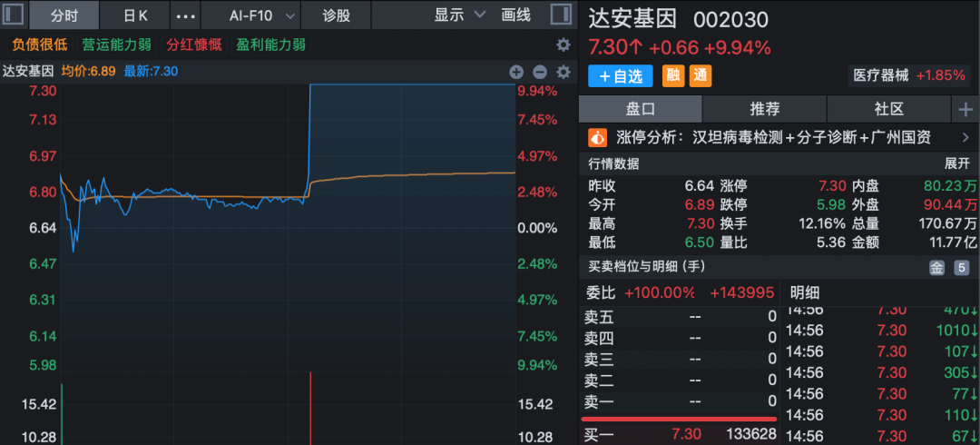Click the 均价:6.89 label
The image size is (980, 445).
click(88, 72)
